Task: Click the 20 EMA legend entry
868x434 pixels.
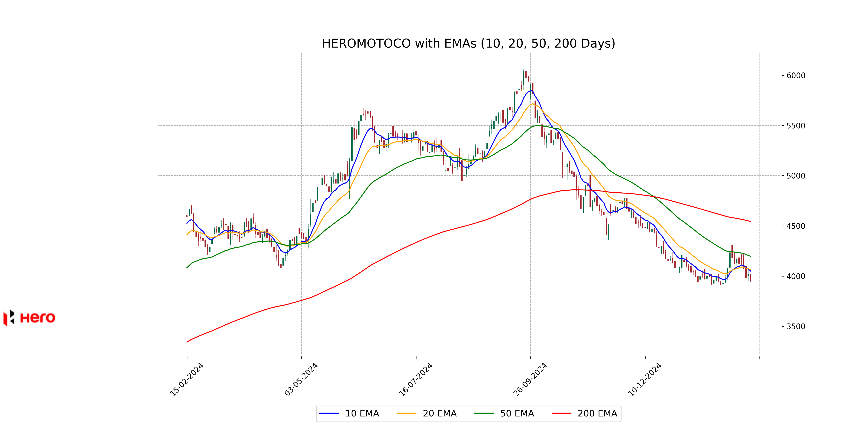Action: tap(439, 413)
